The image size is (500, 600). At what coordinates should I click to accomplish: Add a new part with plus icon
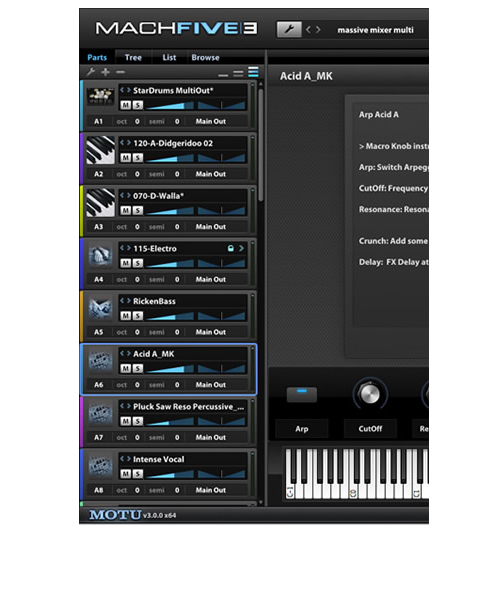coord(106,72)
